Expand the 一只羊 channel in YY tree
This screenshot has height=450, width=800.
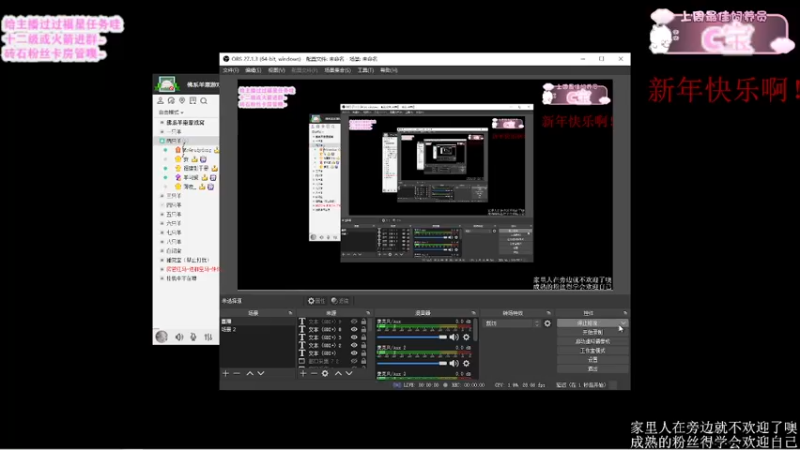click(162, 132)
